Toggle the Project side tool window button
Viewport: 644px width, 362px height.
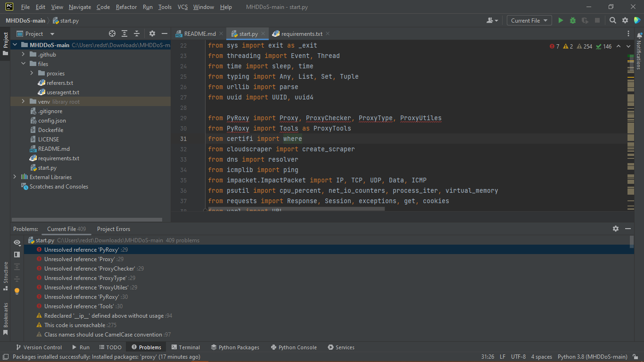click(6, 43)
